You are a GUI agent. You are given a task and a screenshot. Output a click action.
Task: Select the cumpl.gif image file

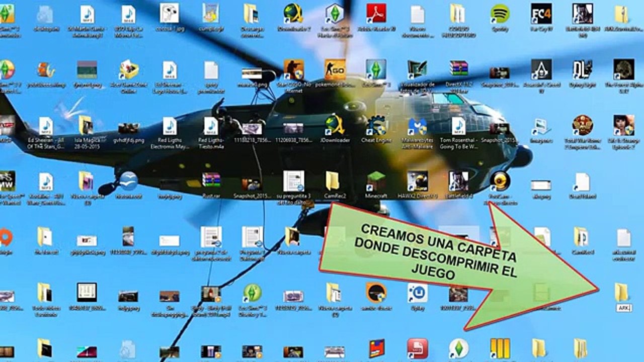click(x=211, y=14)
